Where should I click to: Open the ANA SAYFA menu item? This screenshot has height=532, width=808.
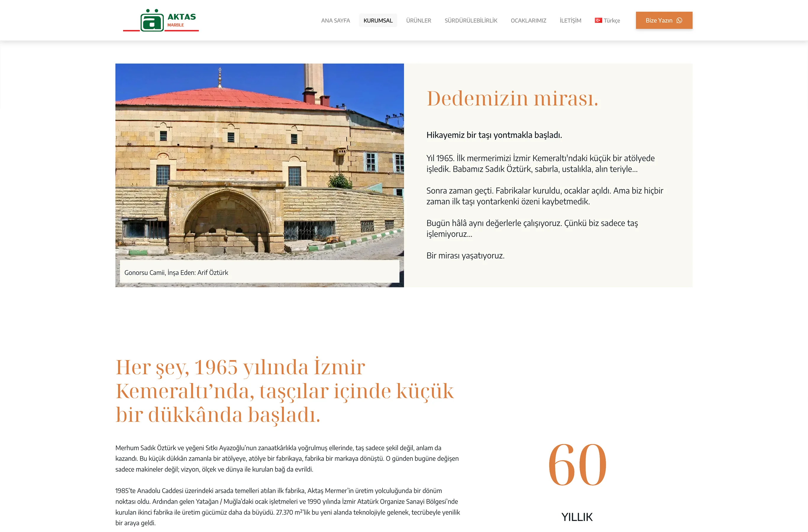335,20
